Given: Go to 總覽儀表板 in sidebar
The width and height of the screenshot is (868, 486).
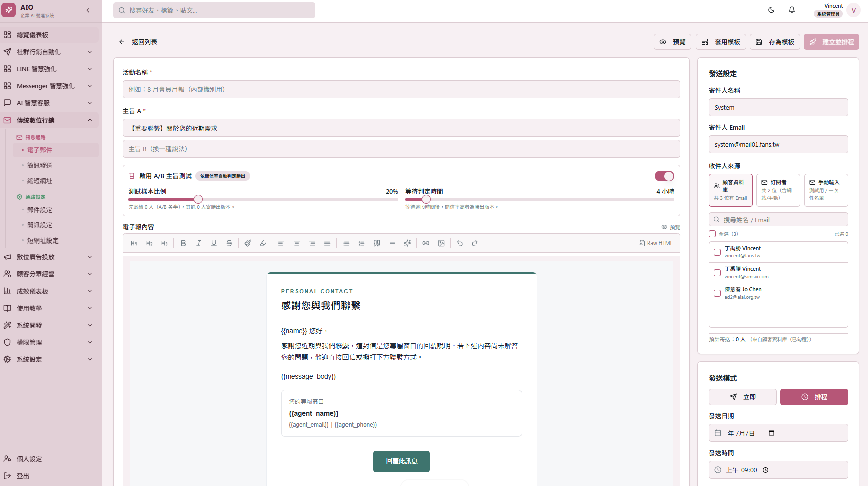Looking at the screenshot, I should pyautogui.click(x=49, y=35).
